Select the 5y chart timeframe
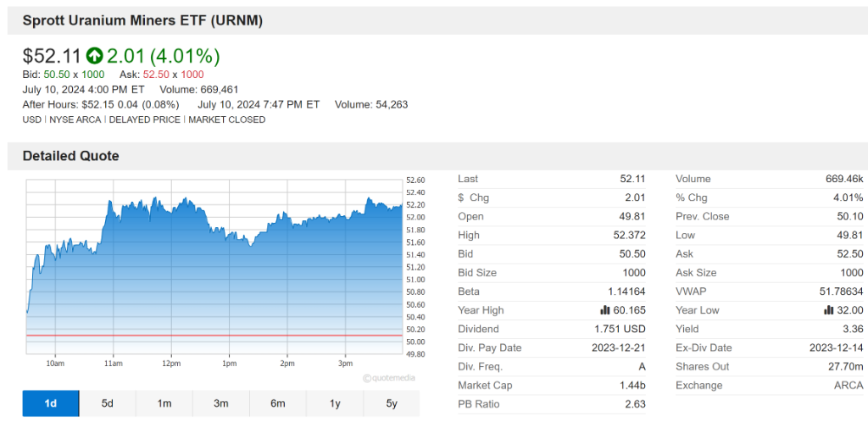 coord(392,403)
